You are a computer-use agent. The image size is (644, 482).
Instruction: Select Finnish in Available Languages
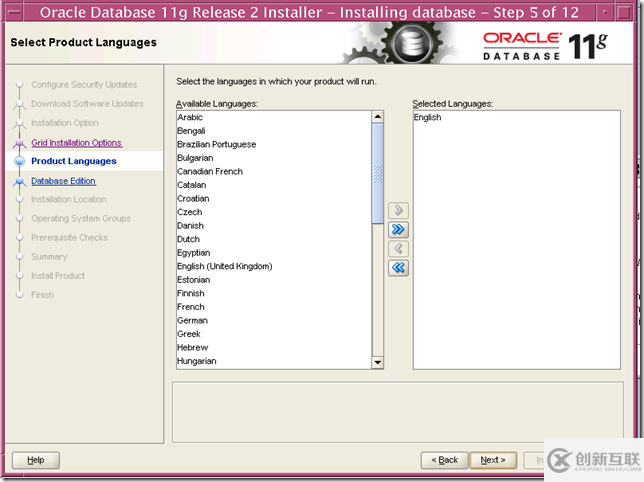coord(274,294)
